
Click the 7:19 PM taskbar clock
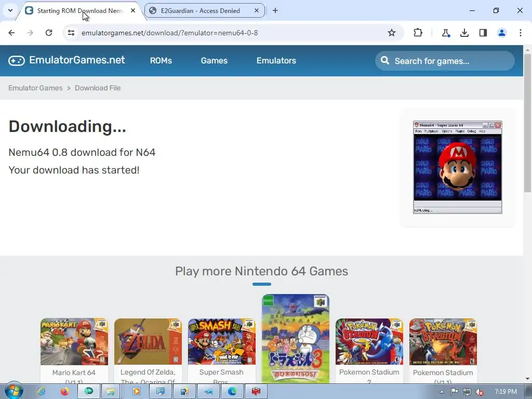click(x=506, y=392)
